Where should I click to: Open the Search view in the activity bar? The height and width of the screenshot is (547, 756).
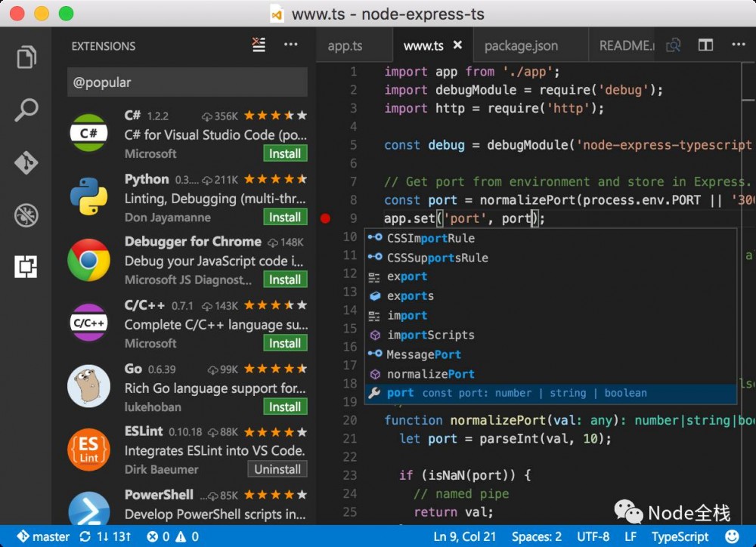tap(27, 110)
